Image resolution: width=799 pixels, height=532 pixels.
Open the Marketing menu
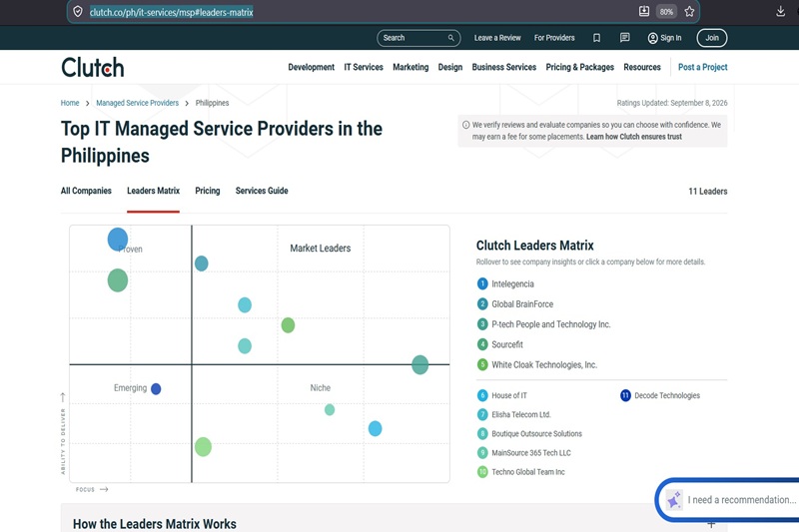410,67
